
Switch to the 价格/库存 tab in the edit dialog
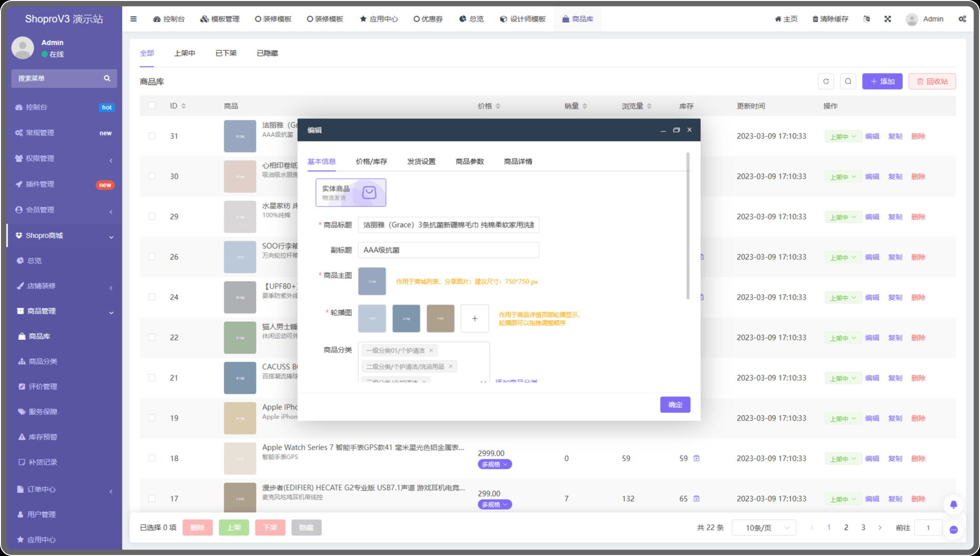371,162
